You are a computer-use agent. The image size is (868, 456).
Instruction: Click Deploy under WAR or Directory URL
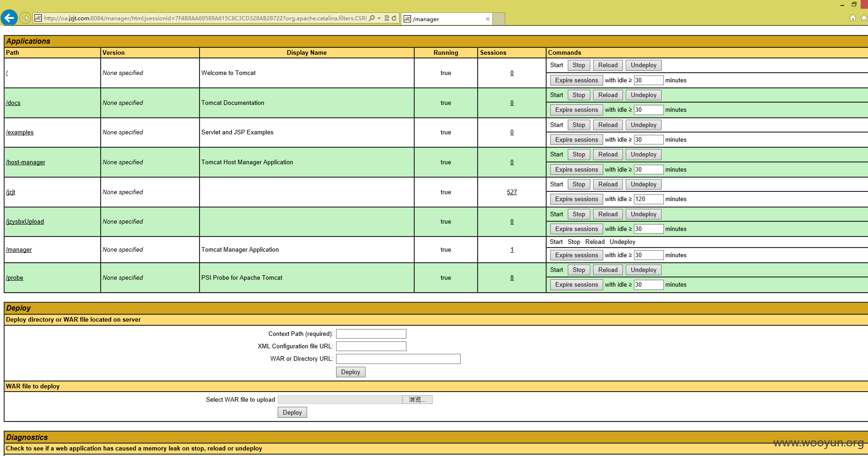point(350,372)
